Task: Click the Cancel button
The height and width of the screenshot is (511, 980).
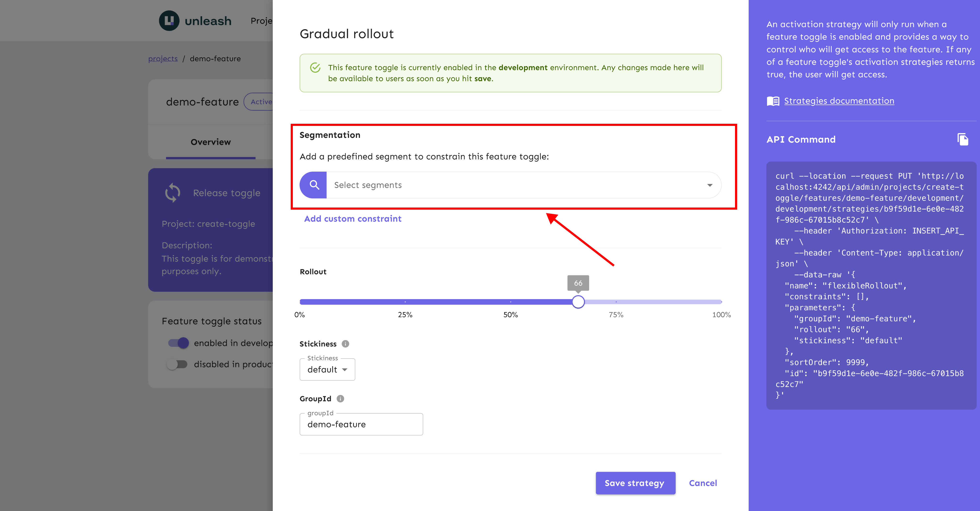Action: (703, 483)
